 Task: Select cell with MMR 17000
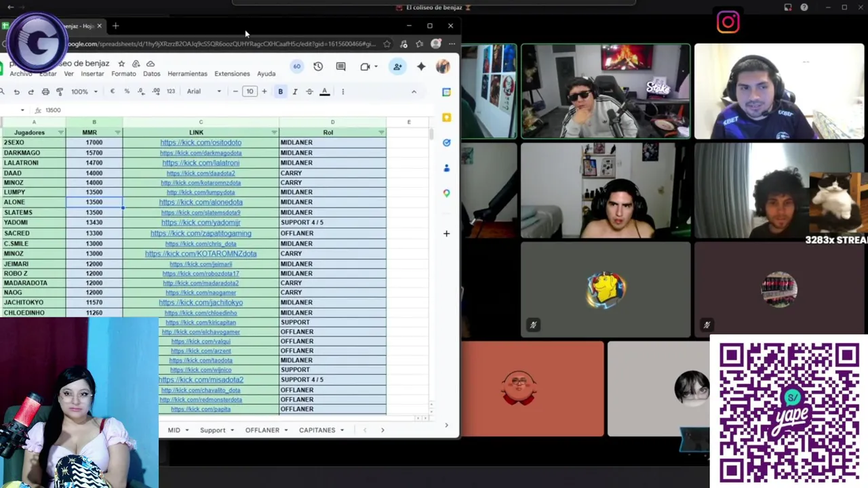click(x=94, y=142)
